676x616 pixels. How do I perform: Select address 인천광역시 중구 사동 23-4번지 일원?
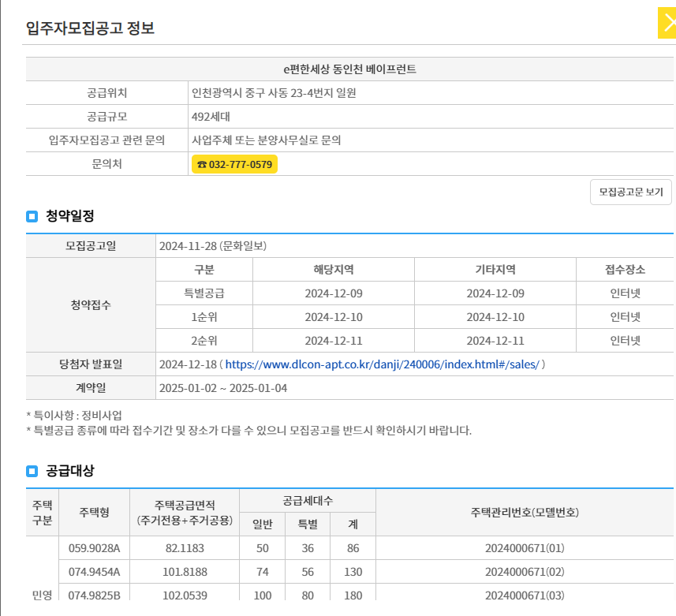coord(274,93)
